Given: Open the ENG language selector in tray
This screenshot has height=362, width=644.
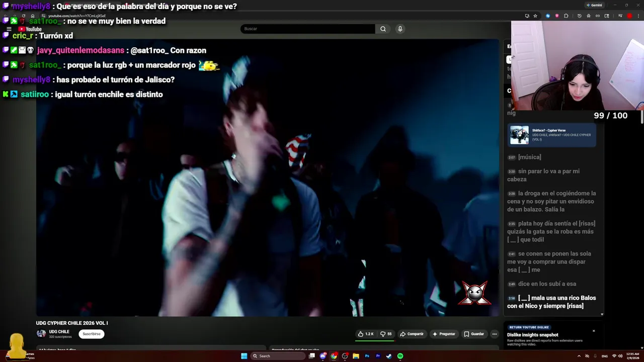Looking at the screenshot, I should (x=605, y=356).
